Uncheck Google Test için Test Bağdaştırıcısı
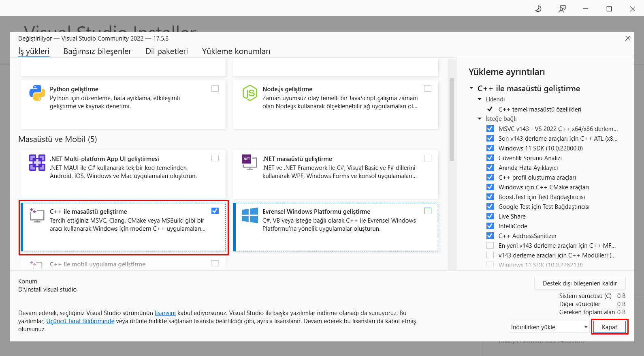This screenshot has height=356, width=644. pos(490,206)
